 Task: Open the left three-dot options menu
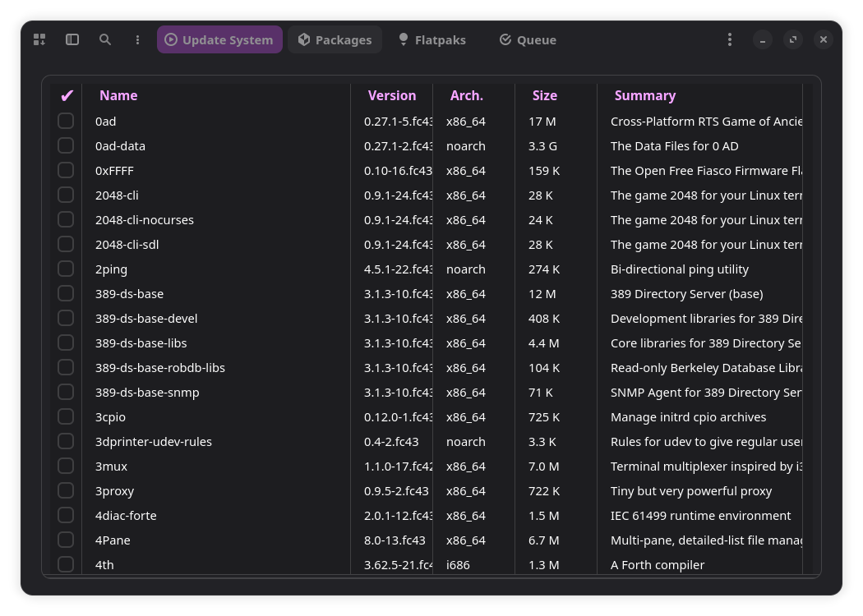click(x=137, y=39)
